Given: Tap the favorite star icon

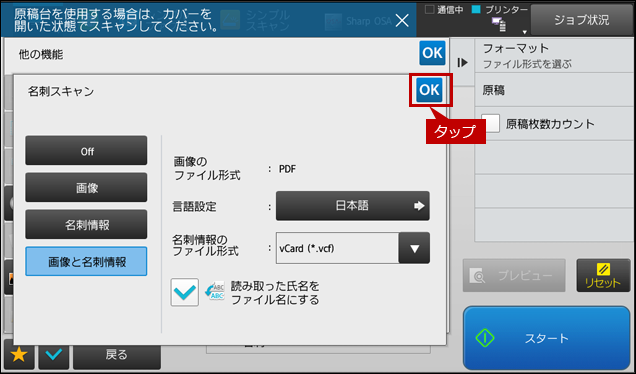Looking at the screenshot, I should 19,355.
